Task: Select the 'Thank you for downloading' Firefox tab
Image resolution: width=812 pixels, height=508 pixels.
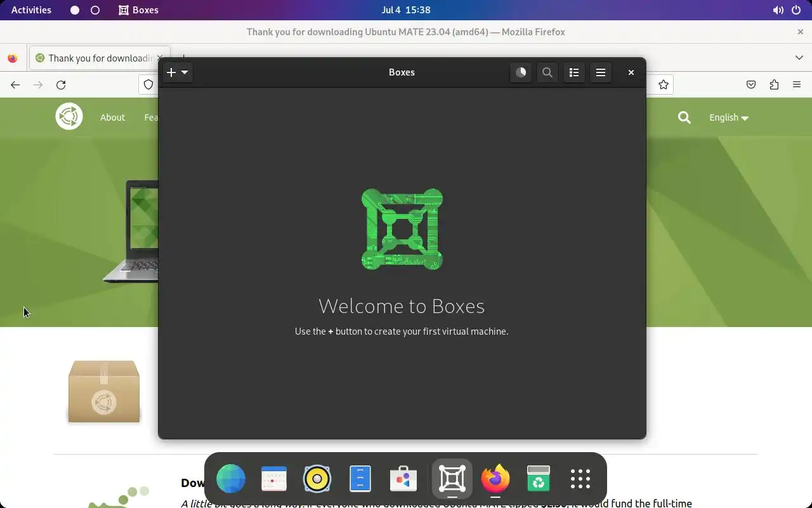Action: tap(99, 58)
